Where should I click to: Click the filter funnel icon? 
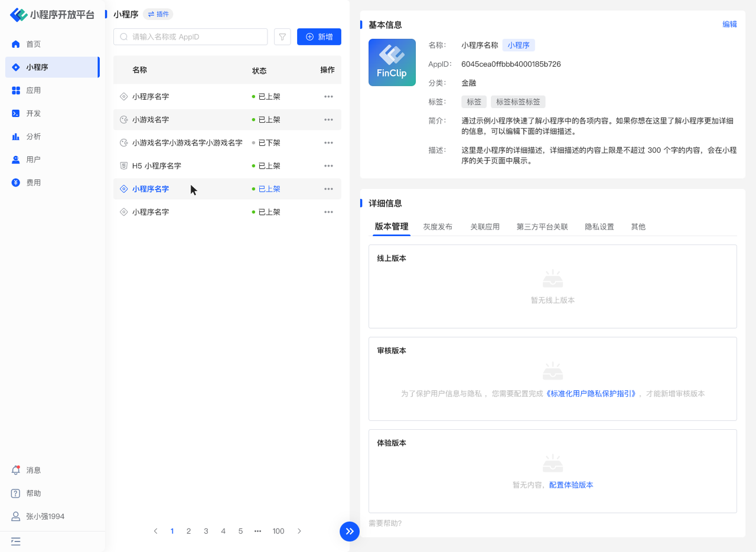pyautogui.click(x=282, y=37)
